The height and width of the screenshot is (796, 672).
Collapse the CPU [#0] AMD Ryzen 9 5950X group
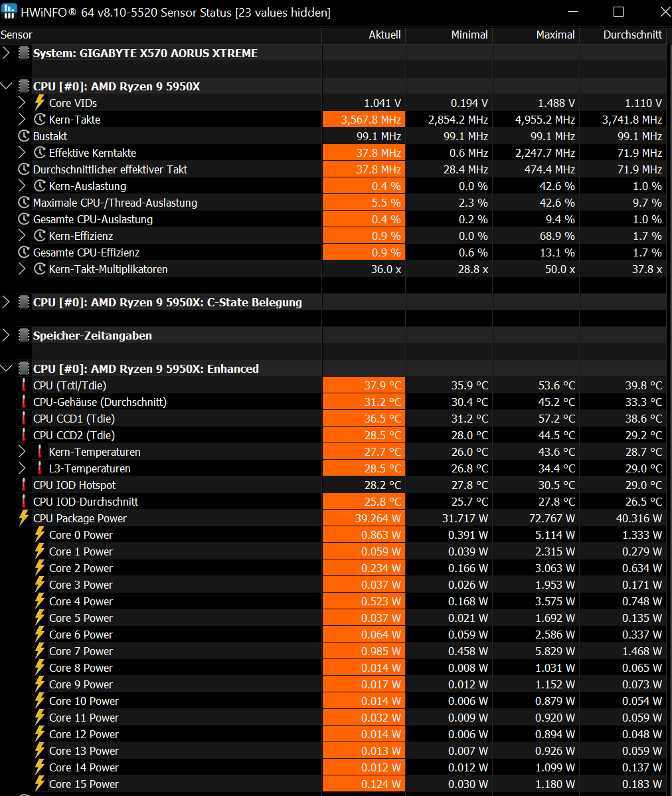click(6, 86)
